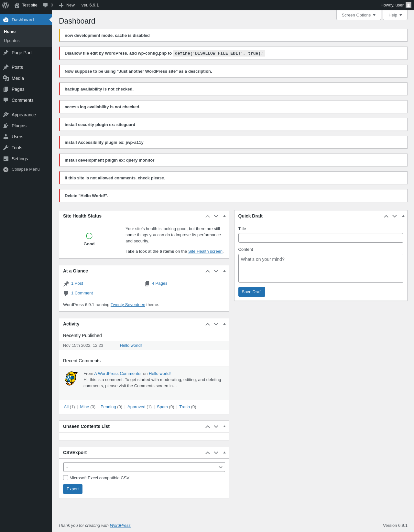Move Quick Draft panel down with arrow

pos(395,216)
